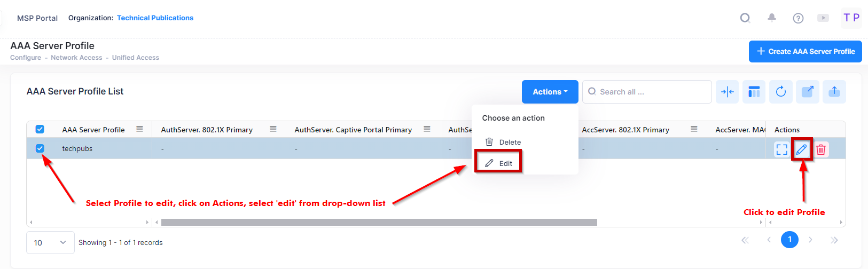
Task: Open AAA Server Profile column menu
Action: pos(139,129)
